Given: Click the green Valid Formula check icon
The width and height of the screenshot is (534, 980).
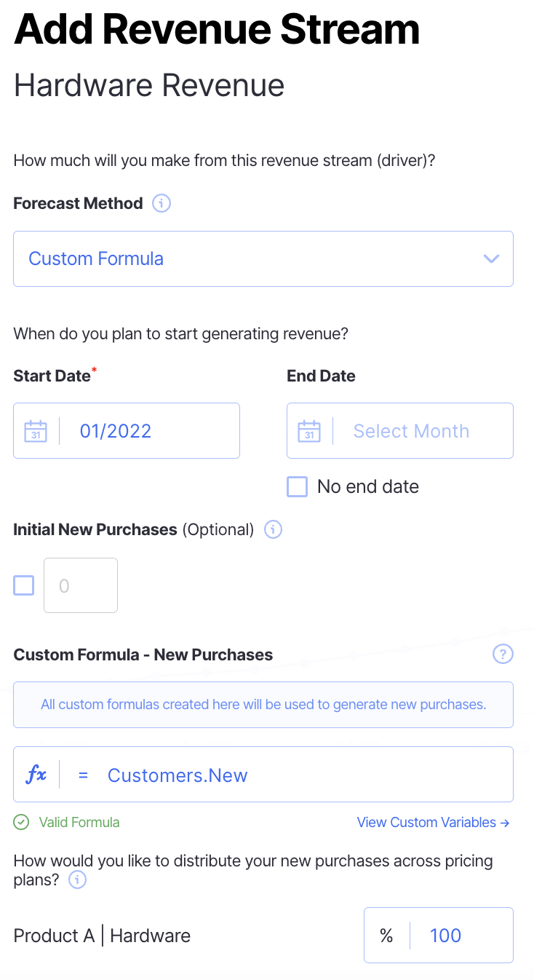Looking at the screenshot, I should pos(23,822).
